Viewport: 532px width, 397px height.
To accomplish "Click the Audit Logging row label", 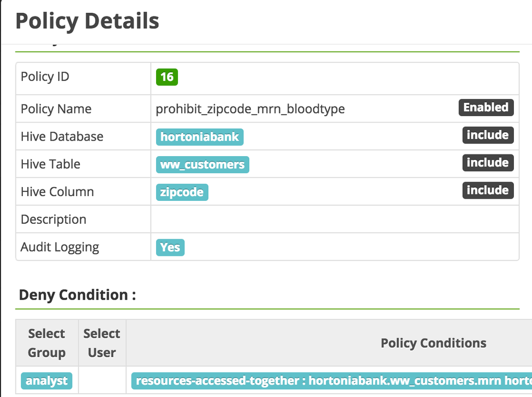I will click(60, 247).
